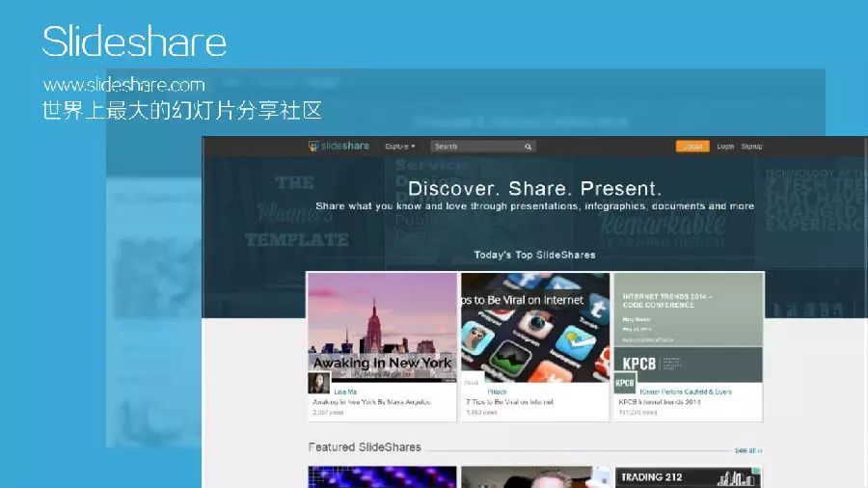Open the featured thumbnail showing a man
The image size is (868, 488).
535,477
